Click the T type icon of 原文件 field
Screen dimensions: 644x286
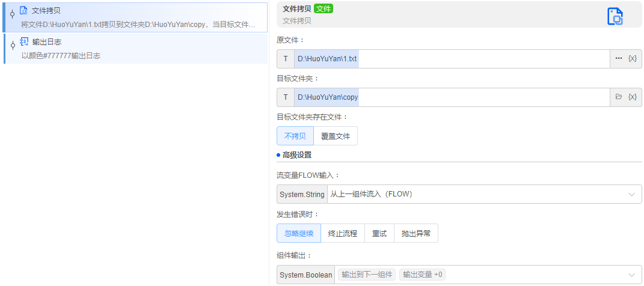click(286, 59)
